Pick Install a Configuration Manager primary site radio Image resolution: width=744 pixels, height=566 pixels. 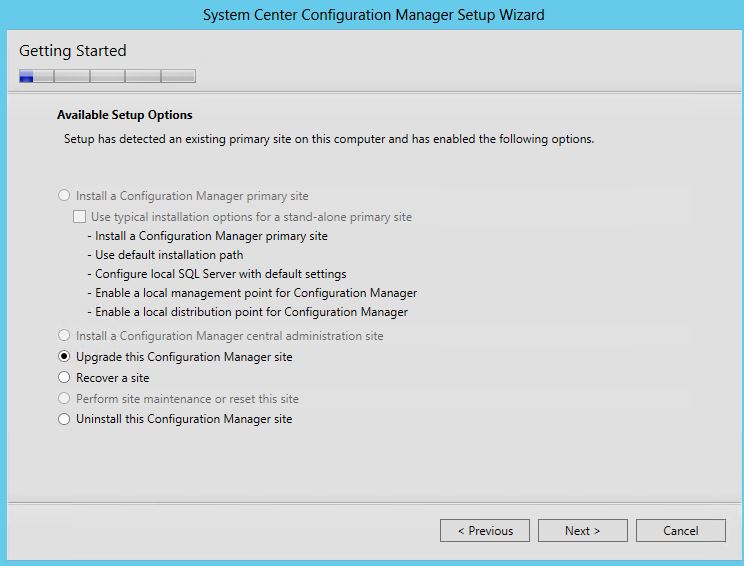tap(65, 196)
